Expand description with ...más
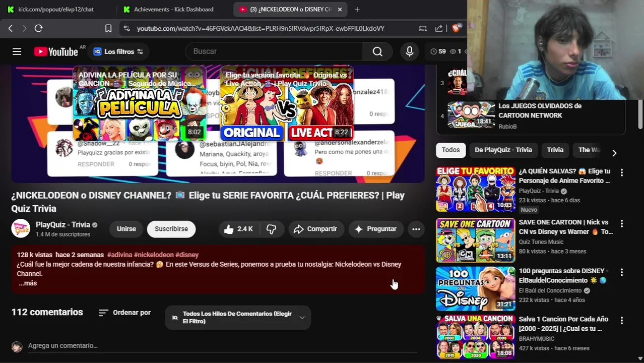This screenshot has width=644, height=363. coord(28,283)
